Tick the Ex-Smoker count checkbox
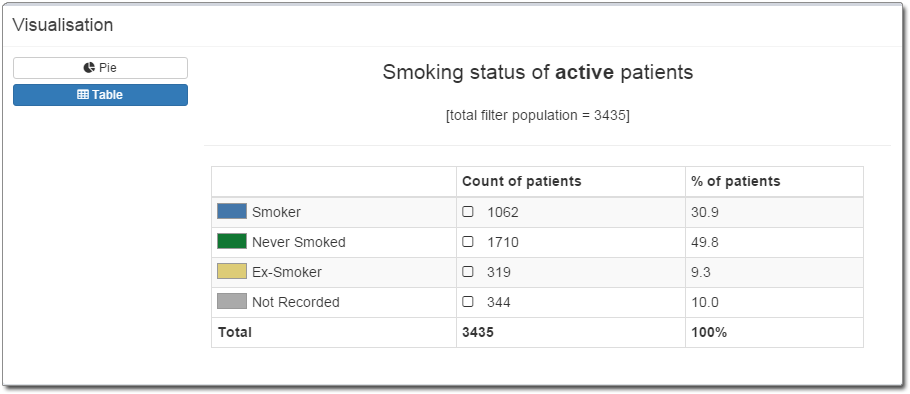 (x=468, y=272)
